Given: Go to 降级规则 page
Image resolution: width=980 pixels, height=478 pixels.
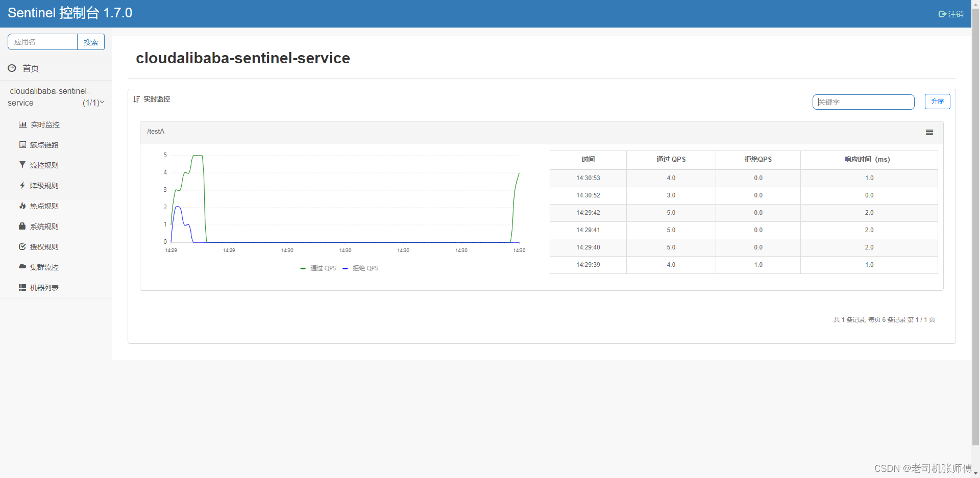Looking at the screenshot, I should pyautogui.click(x=44, y=186).
